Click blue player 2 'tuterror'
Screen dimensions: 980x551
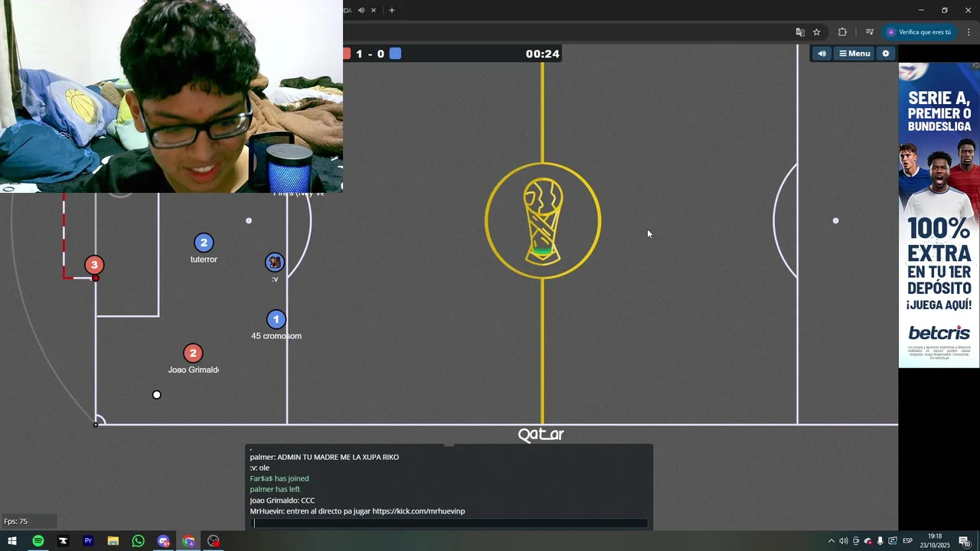(x=204, y=243)
